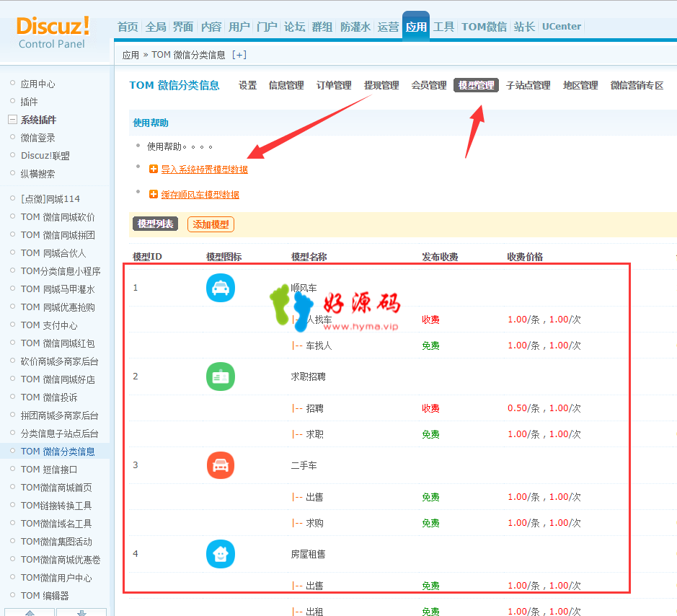
Task: Open 地区管理 sub-menu tab
Action: click(580, 86)
